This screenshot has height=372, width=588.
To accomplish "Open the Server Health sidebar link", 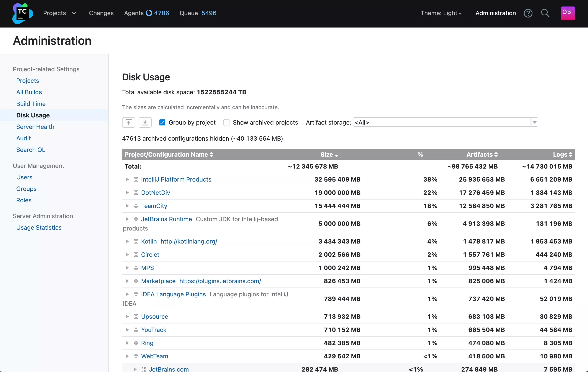I will tap(35, 127).
